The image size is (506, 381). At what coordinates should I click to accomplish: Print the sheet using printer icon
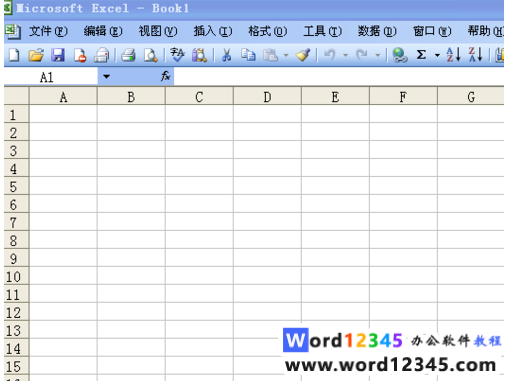point(128,55)
